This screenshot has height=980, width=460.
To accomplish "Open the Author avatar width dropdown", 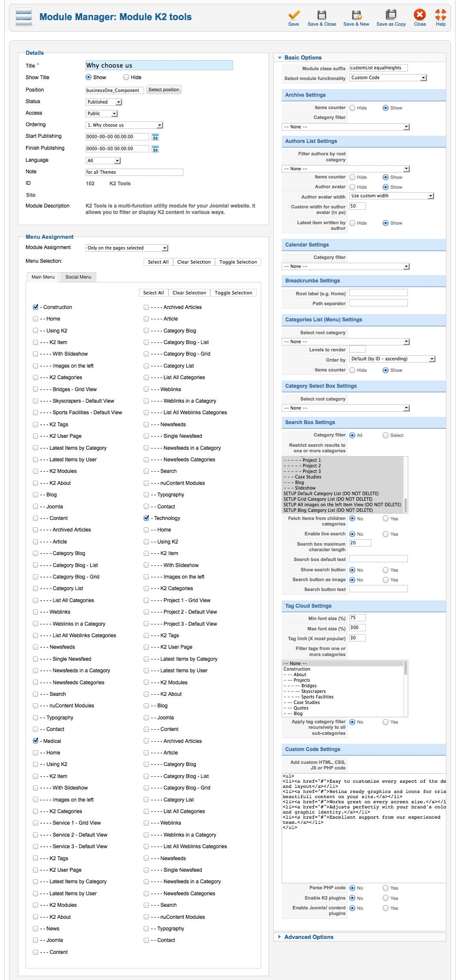I will pos(392,196).
